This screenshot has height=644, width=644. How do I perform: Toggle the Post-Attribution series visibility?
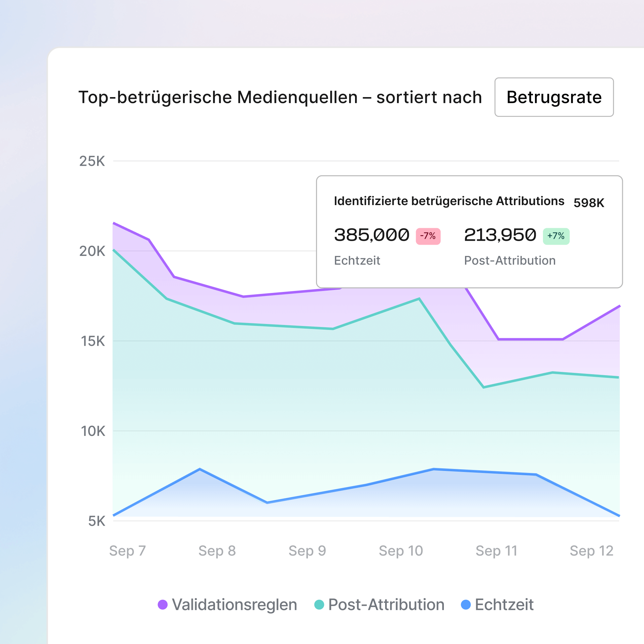click(385, 605)
